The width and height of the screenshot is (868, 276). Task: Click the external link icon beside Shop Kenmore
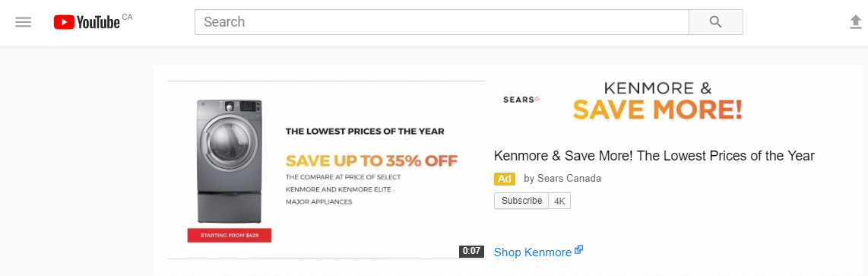tap(579, 250)
